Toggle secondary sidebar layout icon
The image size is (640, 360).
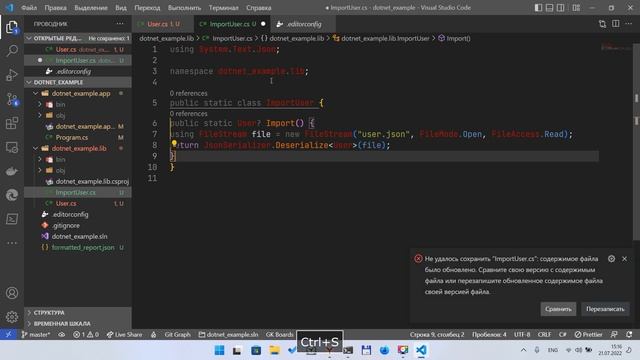point(561,7)
